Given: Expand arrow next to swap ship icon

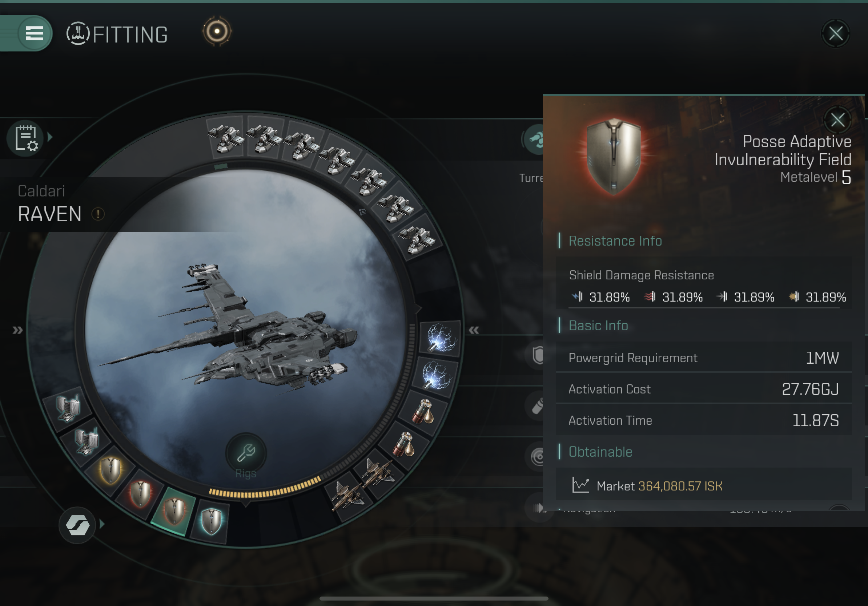Looking at the screenshot, I should point(102,524).
